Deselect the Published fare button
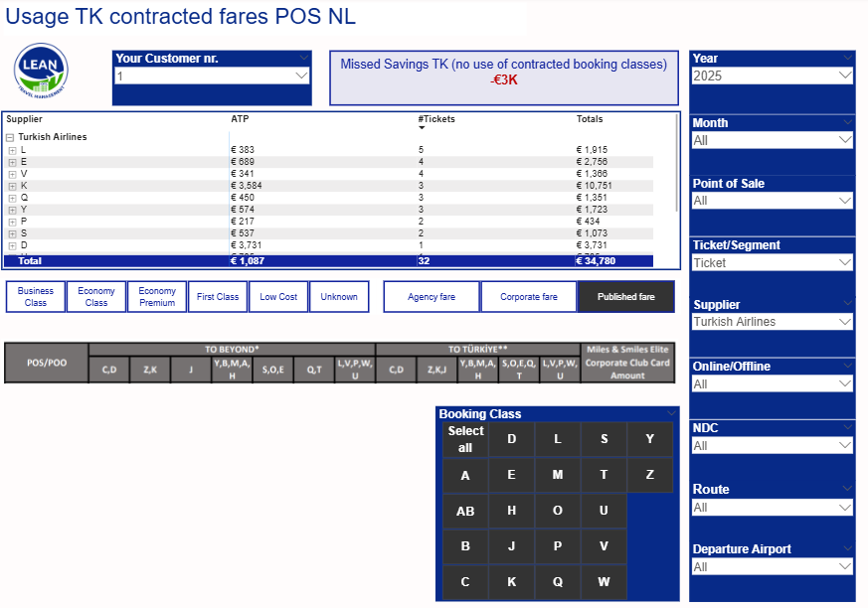Viewport: 868px width, 608px height. point(626,296)
